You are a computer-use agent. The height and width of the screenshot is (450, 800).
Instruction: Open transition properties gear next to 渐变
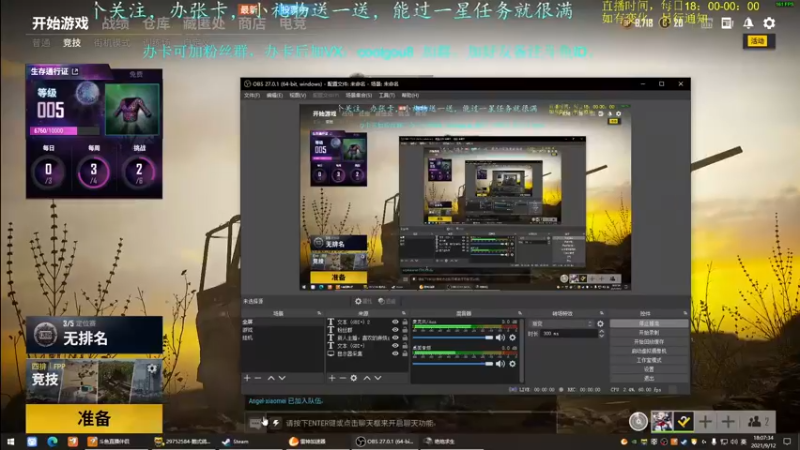601,323
